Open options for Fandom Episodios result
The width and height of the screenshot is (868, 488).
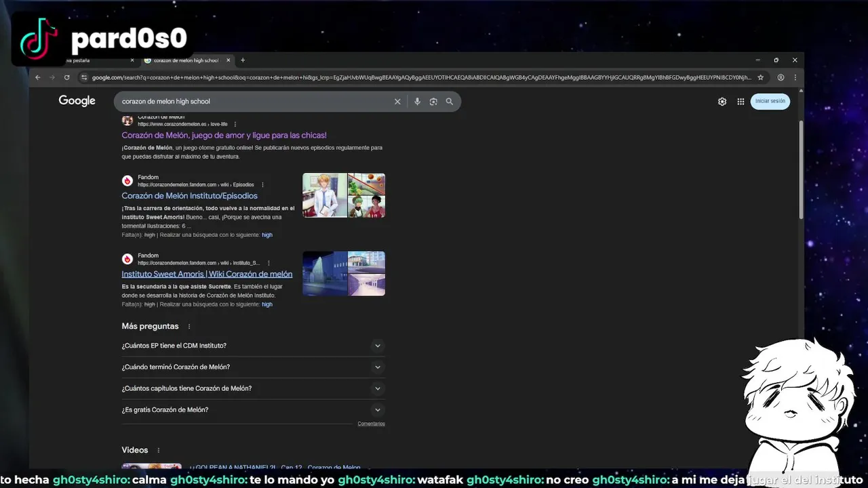262,184
